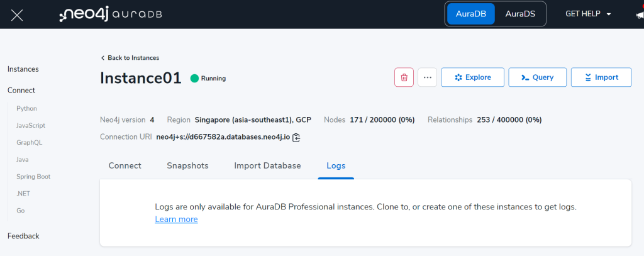644x256 pixels.
Task: Open the Snapshots tab
Action: point(187,165)
